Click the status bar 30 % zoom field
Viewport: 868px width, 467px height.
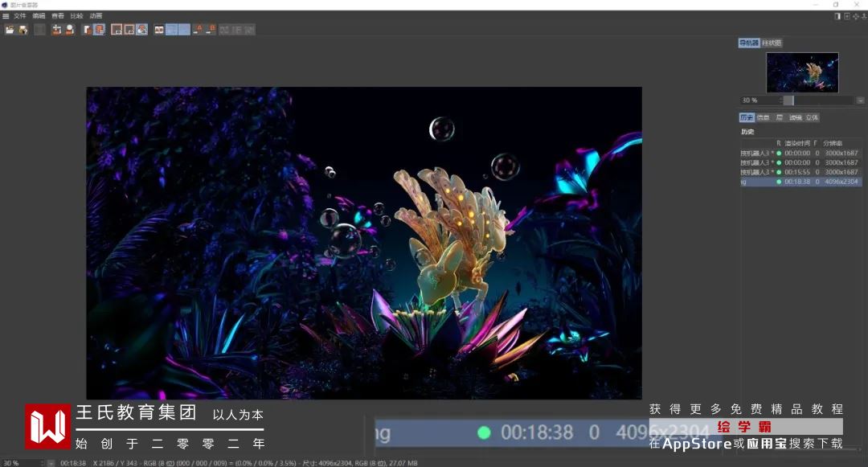[20, 463]
